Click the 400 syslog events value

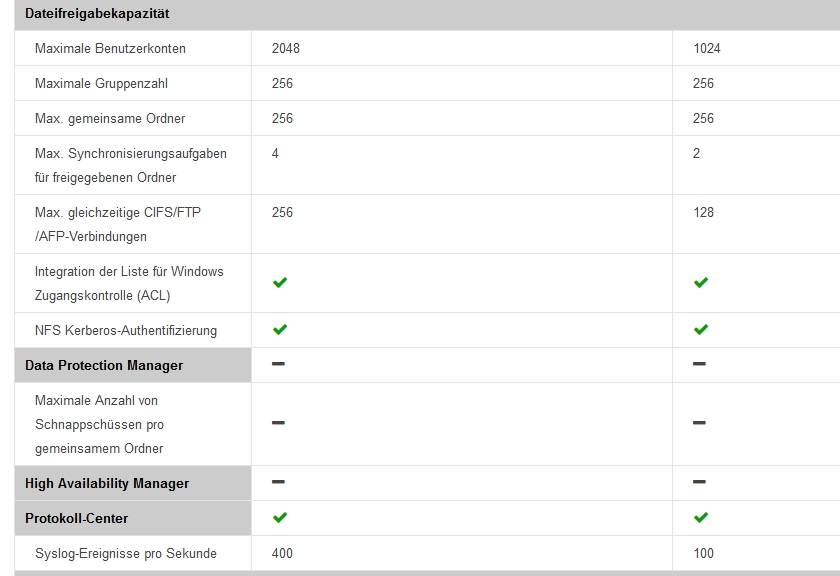[282, 553]
